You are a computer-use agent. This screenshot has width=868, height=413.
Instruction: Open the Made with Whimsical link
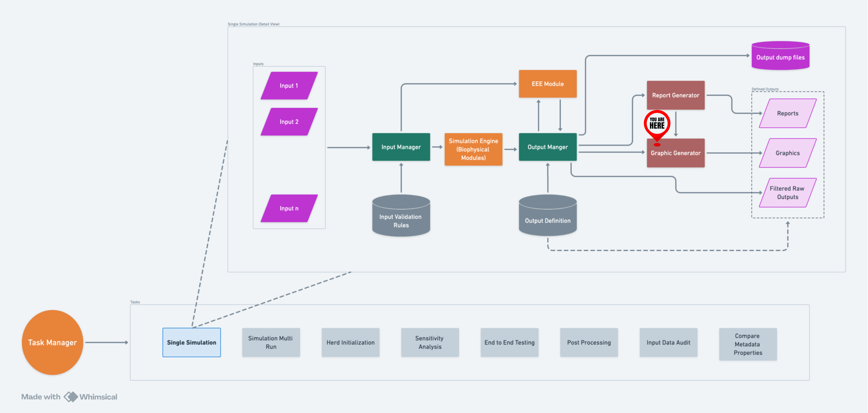(x=69, y=397)
